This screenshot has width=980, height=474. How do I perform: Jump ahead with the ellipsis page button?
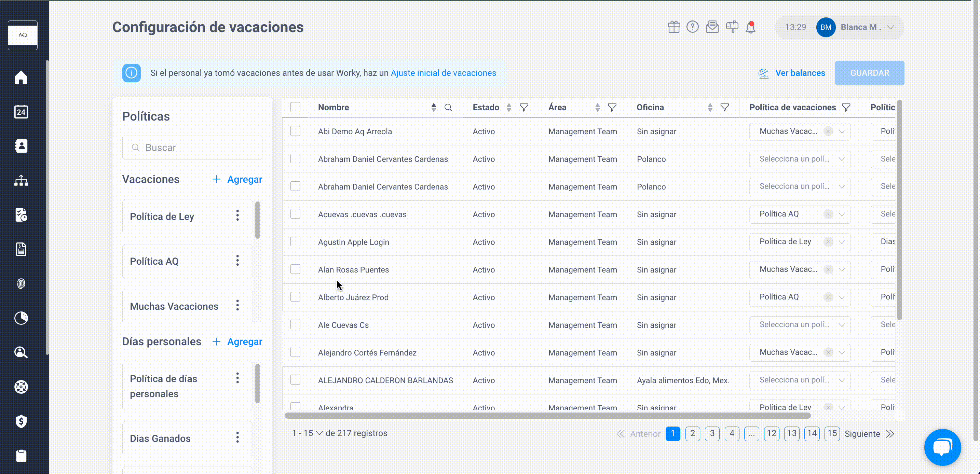pos(751,434)
